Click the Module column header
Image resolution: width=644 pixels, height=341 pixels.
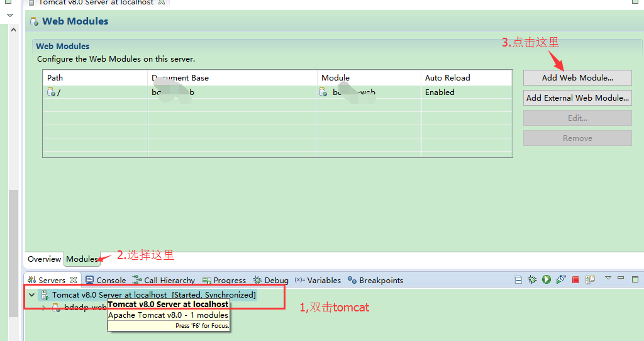(369, 77)
